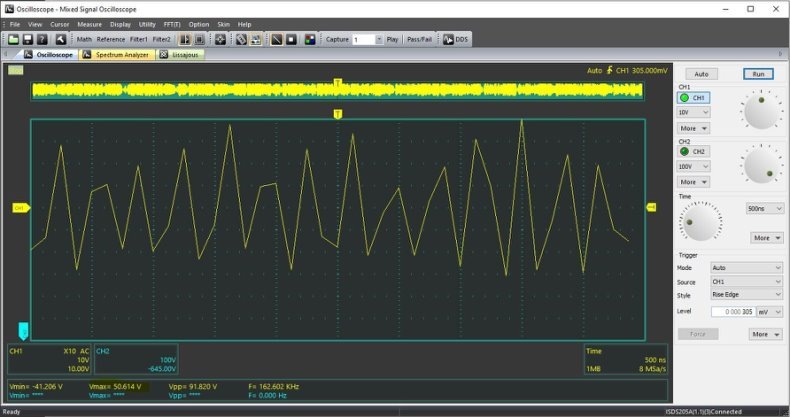Viewport: 790px width, 417px height.
Task: Toggle the CH2 channel enable button
Action: pyautogui.click(x=693, y=152)
